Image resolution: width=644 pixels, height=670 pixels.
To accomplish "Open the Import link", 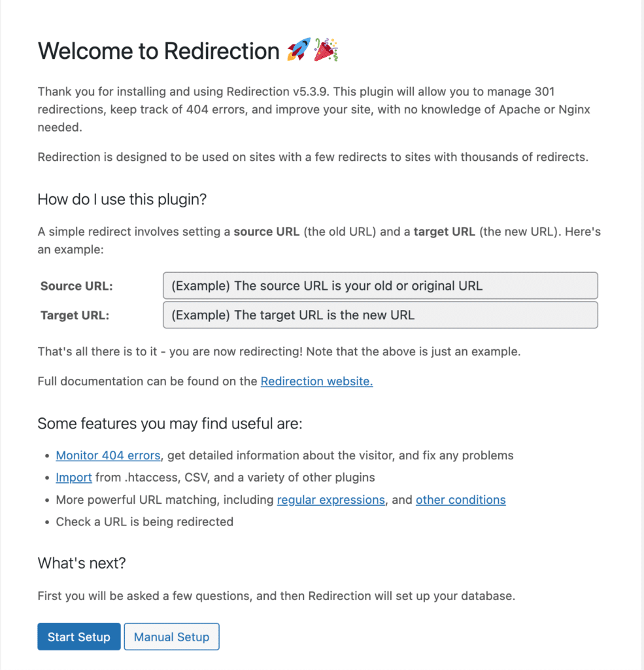I will (74, 477).
